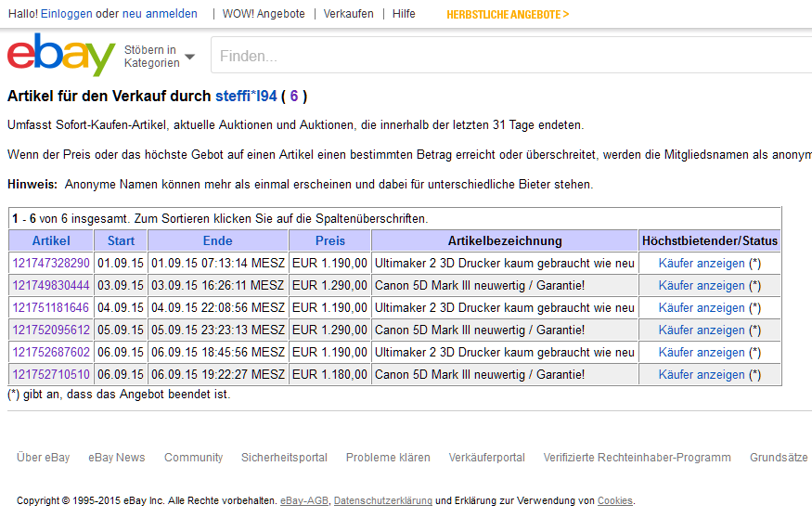812x518 pixels.
Task: Open the Sicherheitsportal footer link
Action: (284, 458)
